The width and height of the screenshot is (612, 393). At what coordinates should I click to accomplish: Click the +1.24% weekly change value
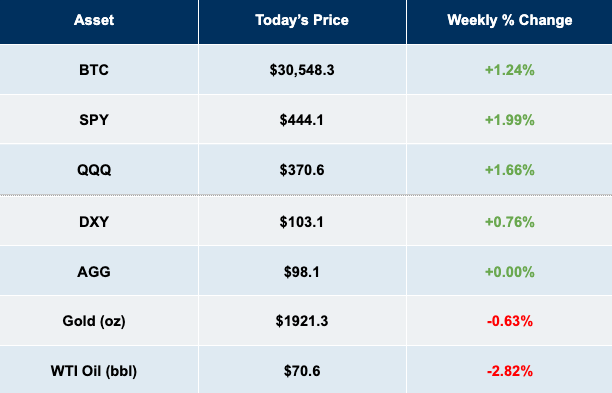click(509, 70)
